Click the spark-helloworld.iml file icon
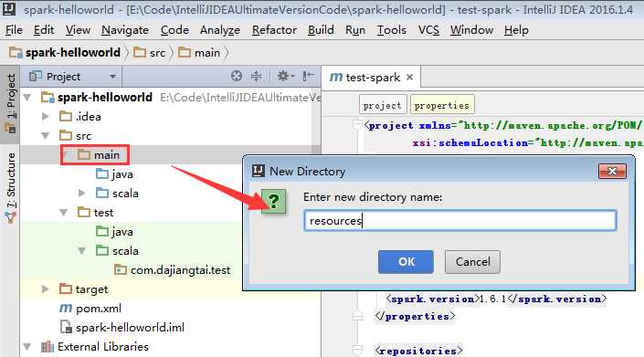Viewport: 644px width, 357px height. click(x=66, y=327)
